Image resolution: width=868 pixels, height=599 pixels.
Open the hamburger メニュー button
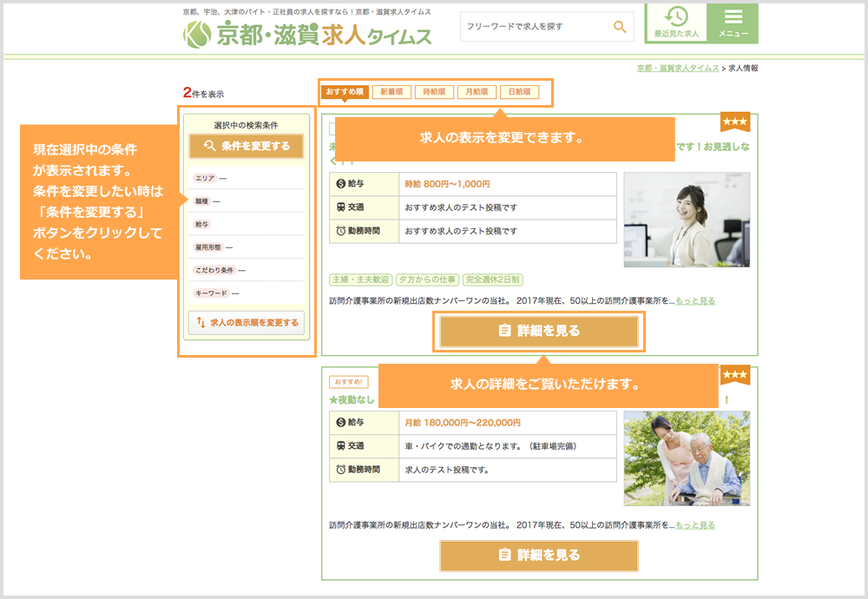733,23
